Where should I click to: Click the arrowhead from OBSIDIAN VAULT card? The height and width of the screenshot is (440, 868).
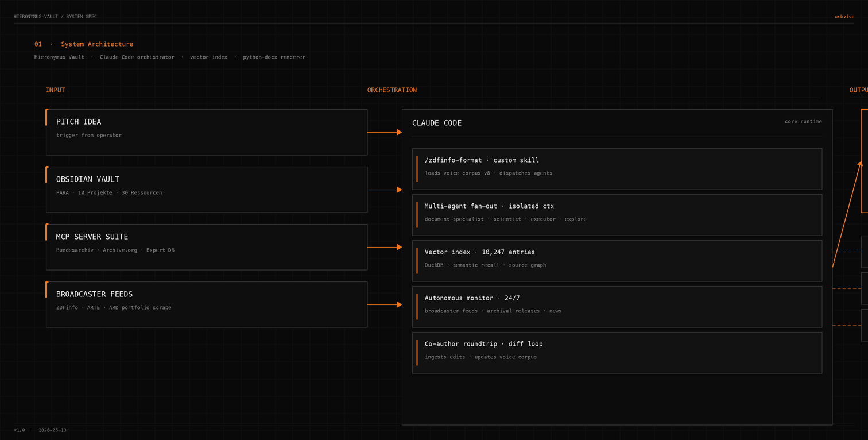point(399,190)
